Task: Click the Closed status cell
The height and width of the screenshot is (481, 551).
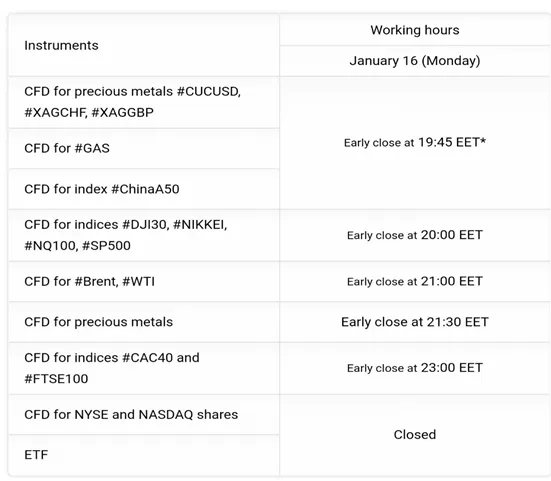Action: (x=415, y=435)
